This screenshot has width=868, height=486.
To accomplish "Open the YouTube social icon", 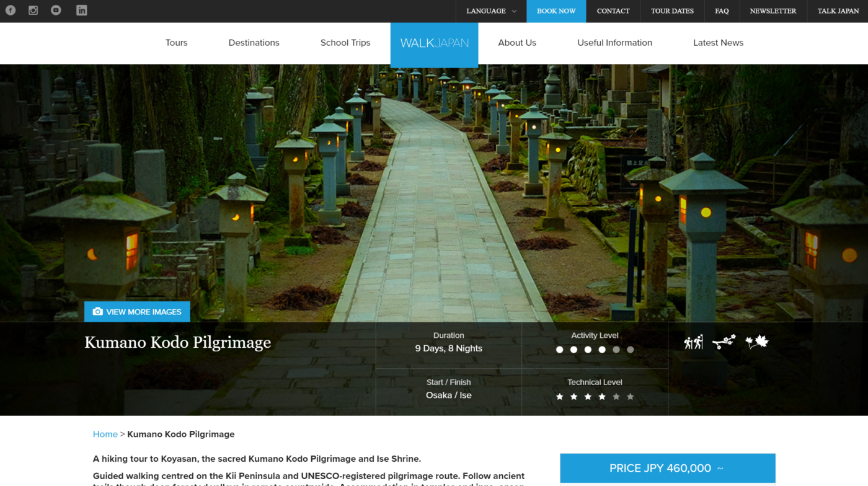I will point(56,11).
